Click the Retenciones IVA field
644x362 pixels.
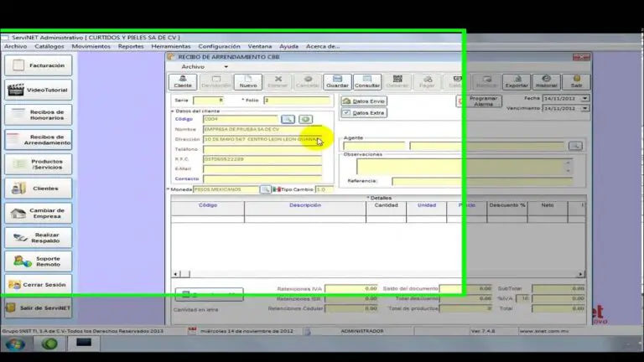coord(351,289)
